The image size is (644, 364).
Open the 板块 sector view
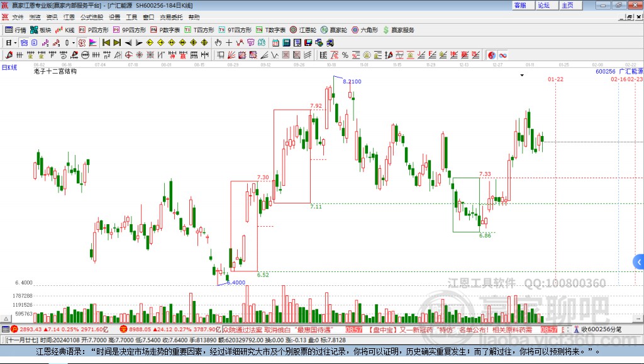41,30
